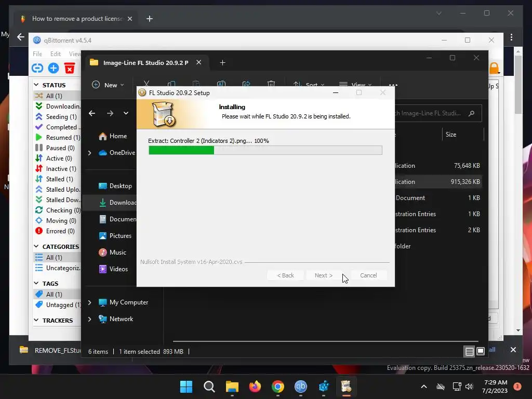Screen dimensions: 532x399
Task: Switch to details view icon in Explorer status bar
Action: [x=469, y=352]
